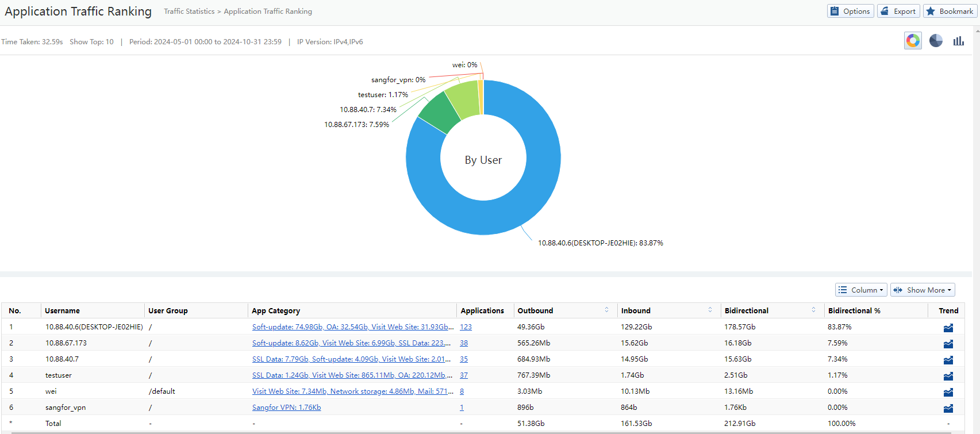Image resolution: width=980 pixels, height=434 pixels.
Task: Click the Options button
Action: [x=850, y=11]
